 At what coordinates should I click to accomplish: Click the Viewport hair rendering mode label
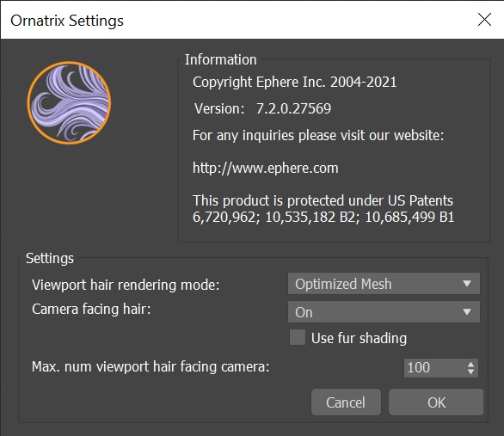[x=126, y=285]
